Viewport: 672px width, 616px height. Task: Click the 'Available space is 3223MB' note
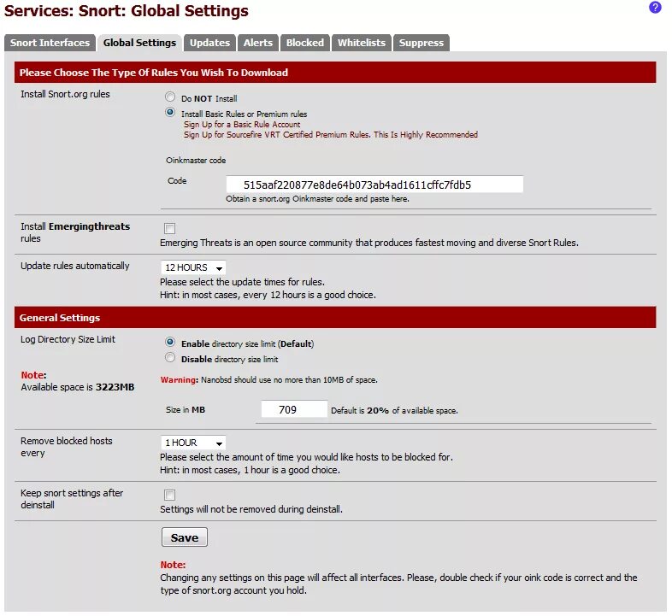tap(78, 387)
